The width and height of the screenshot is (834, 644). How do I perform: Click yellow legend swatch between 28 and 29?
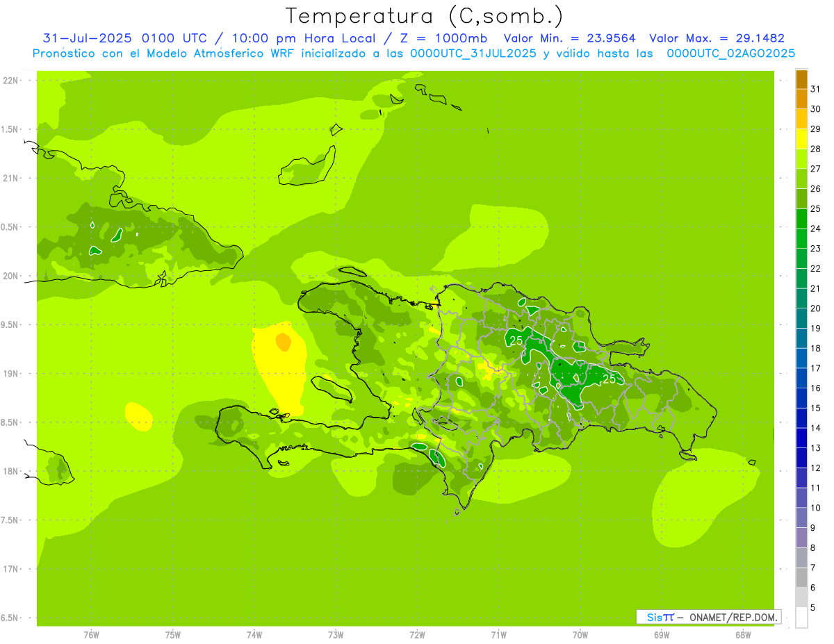(x=801, y=139)
